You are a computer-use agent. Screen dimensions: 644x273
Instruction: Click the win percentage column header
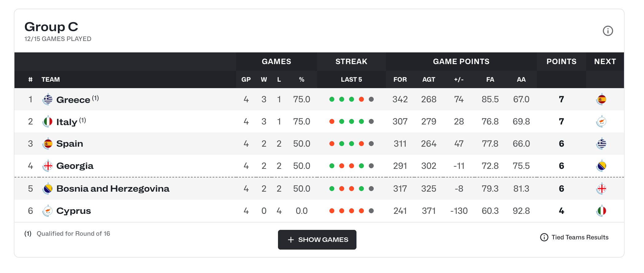pyautogui.click(x=302, y=79)
